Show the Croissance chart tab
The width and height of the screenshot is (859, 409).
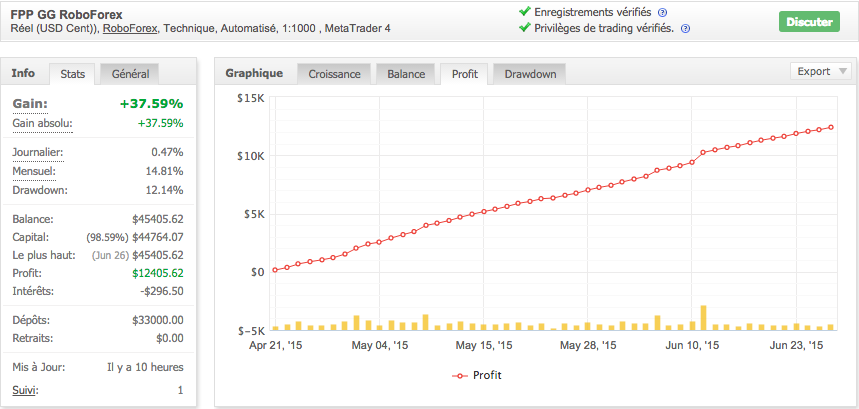(x=334, y=74)
